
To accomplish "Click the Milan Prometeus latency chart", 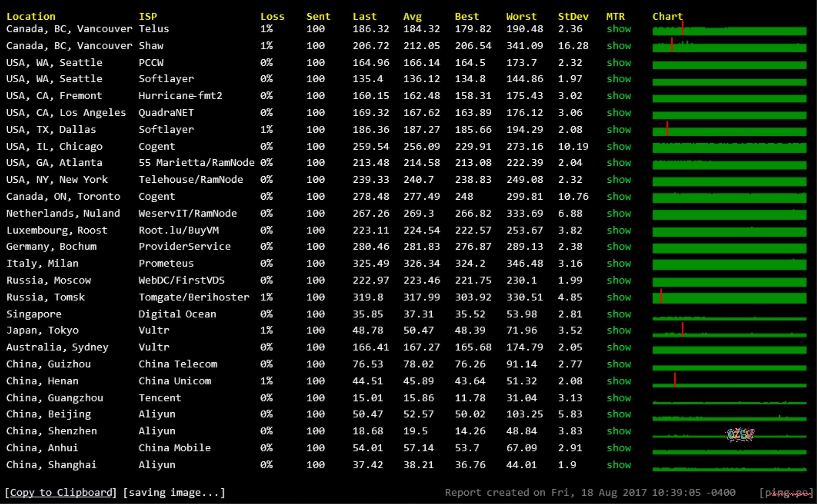I will pos(729,265).
